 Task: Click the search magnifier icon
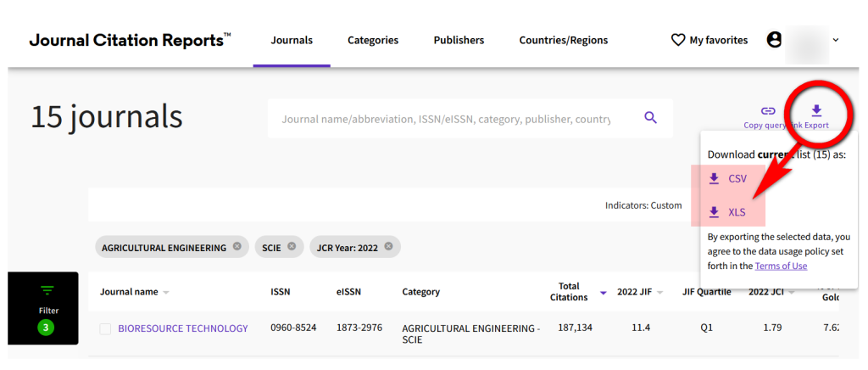tap(650, 117)
